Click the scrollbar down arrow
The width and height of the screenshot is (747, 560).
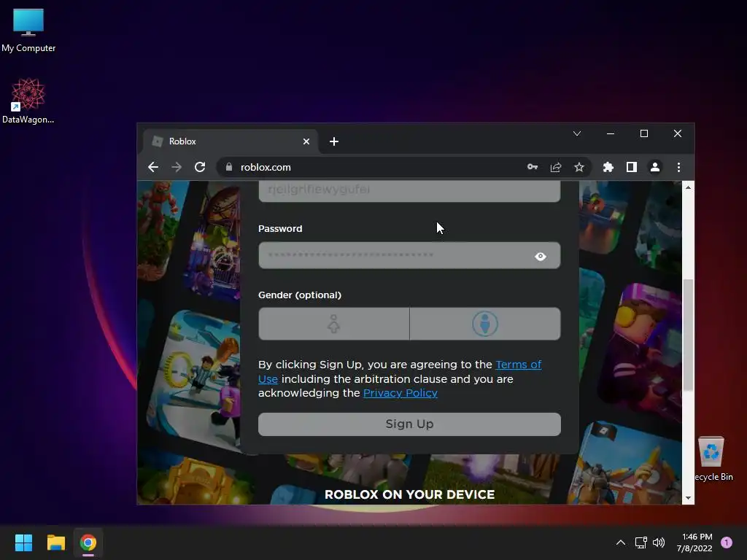[x=688, y=498]
